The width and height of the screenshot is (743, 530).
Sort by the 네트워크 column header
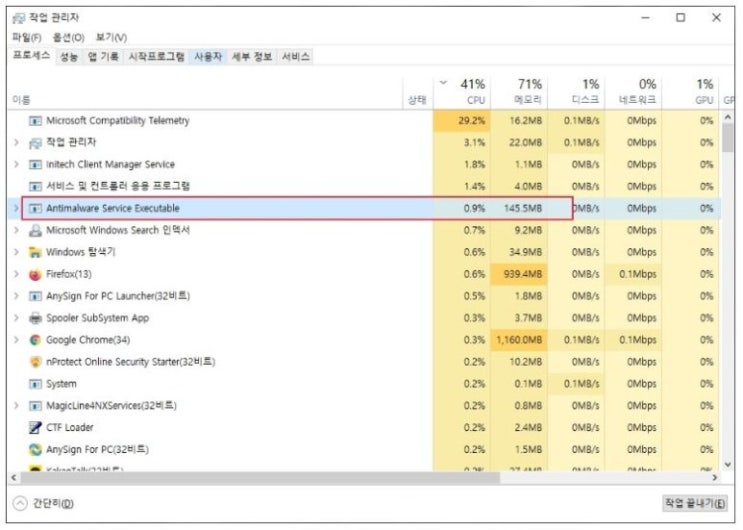click(x=633, y=91)
